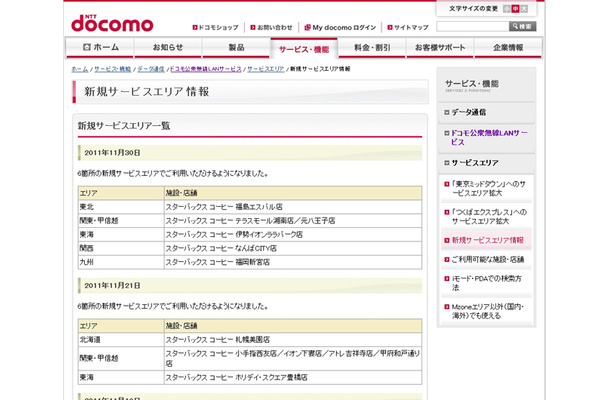Open the お客様サポート tab
Viewport: 610px width, 400px height.
click(x=440, y=47)
